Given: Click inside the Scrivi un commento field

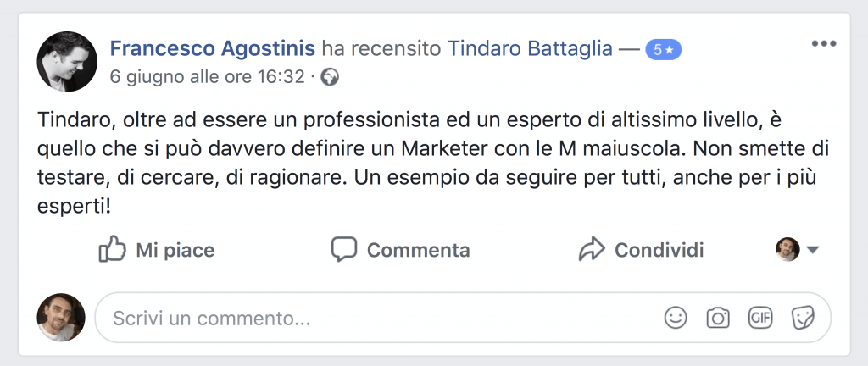Looking at the screenshot, I should click(x=463, y=318).
